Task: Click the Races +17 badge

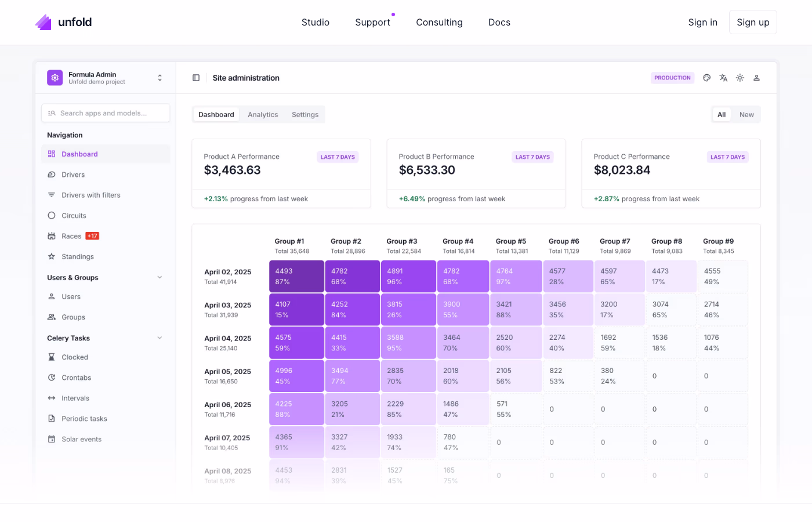Action: 92,236
